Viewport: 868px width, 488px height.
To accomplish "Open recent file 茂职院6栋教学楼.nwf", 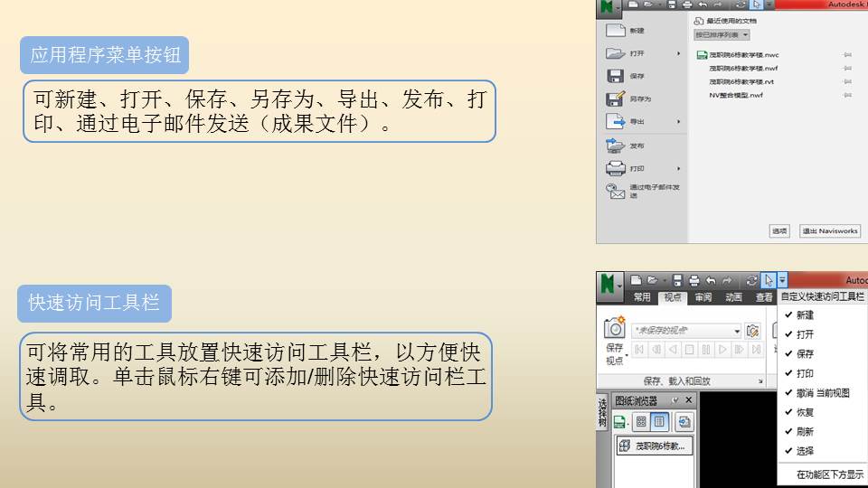I will tap(743, 68).
